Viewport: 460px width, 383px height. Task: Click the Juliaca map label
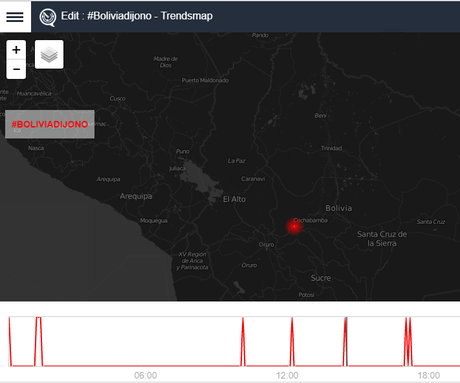[177, 168]
